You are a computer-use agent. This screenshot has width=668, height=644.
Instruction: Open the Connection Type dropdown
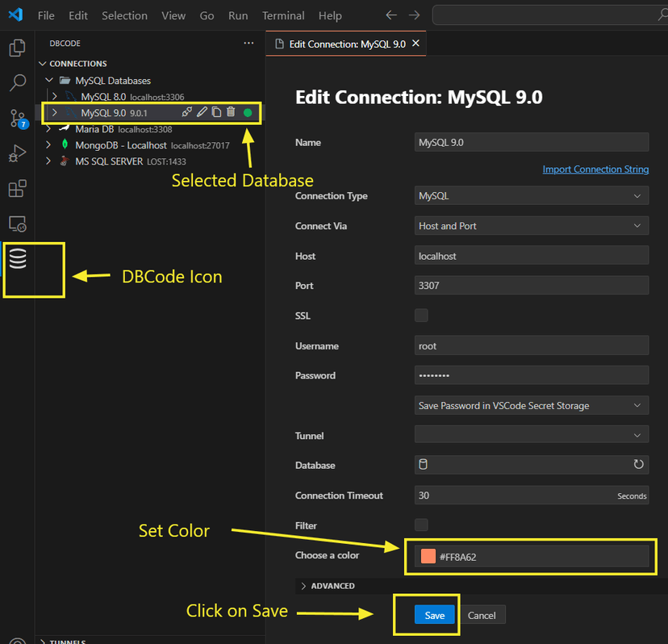531,195
